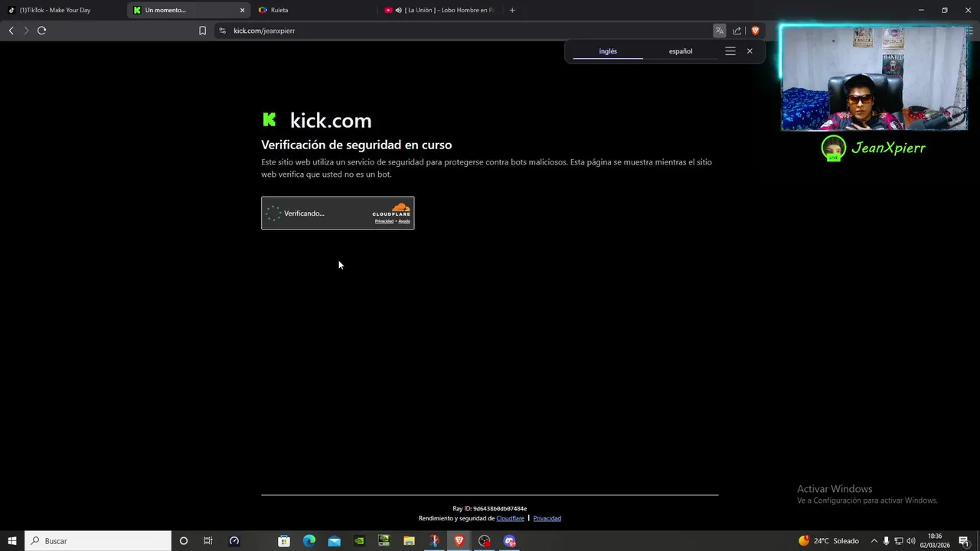This screenshot has width=980, height=551.
Task: Open the recording app with red dot on taskbar
Action: [x=485, y=541]
